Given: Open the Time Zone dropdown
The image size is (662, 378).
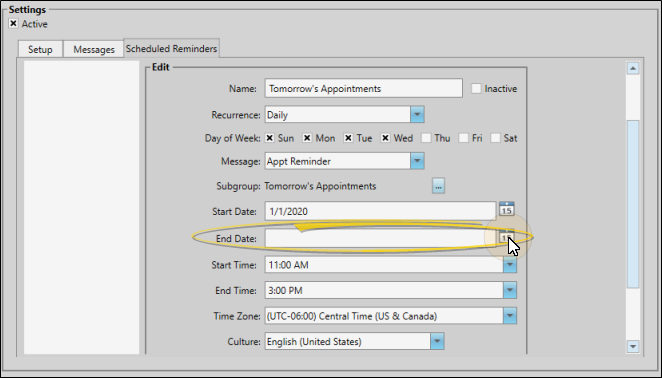Looking at the screenshot, I should point(510,316).
